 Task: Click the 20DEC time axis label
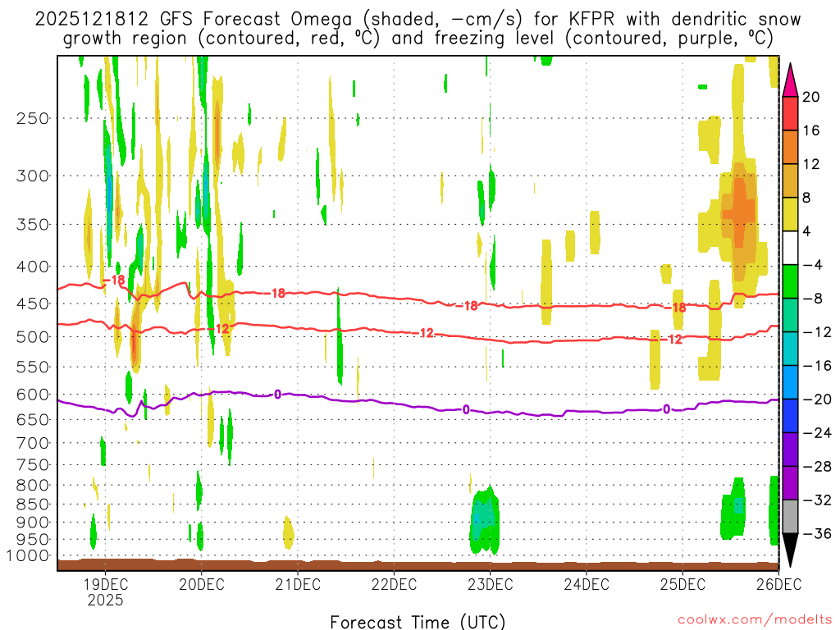point(202,584)
